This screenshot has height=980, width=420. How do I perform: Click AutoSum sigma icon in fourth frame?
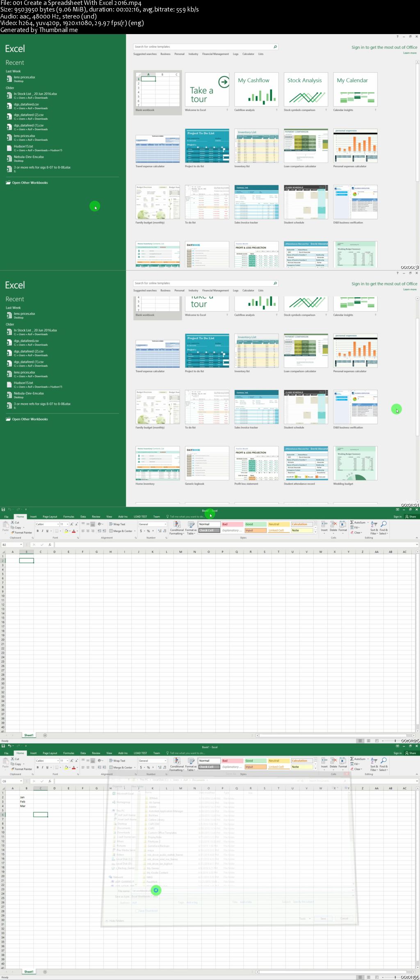point(352,759)
